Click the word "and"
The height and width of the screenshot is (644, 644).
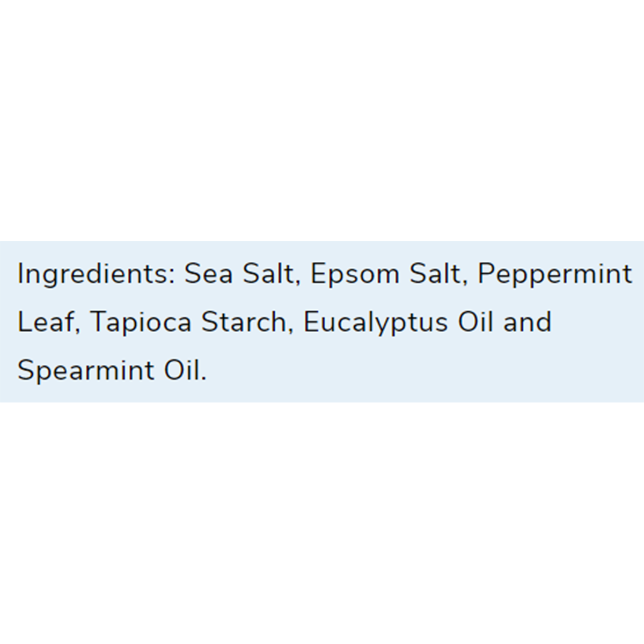point(527,322)
